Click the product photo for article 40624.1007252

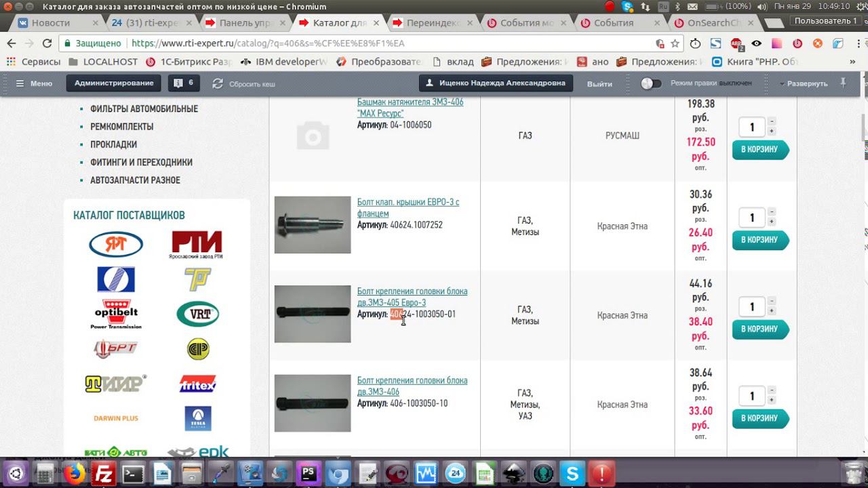(313, 225)
